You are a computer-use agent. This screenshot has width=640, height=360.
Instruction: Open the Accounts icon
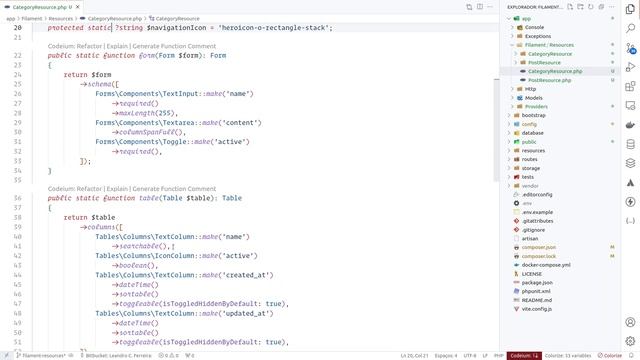630,322
